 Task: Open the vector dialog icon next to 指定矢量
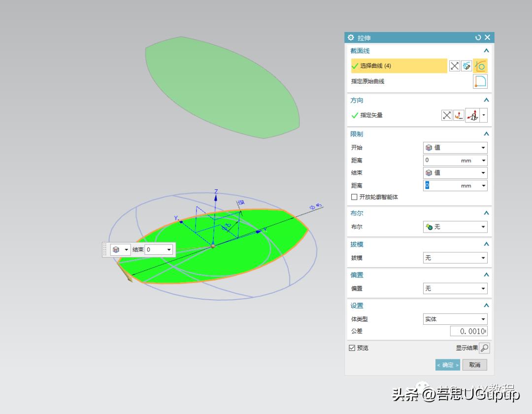459,115
